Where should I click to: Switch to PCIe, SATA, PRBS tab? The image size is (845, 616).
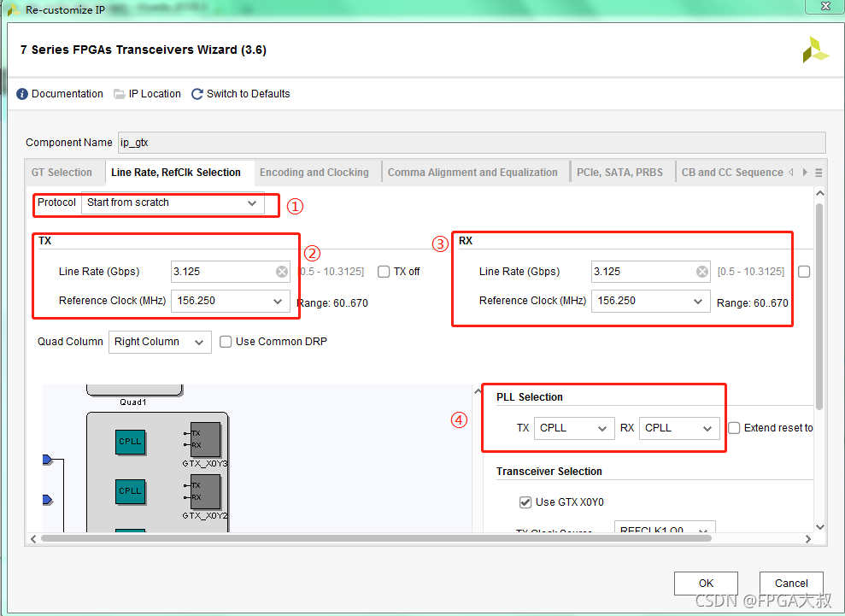coord(619,173)
